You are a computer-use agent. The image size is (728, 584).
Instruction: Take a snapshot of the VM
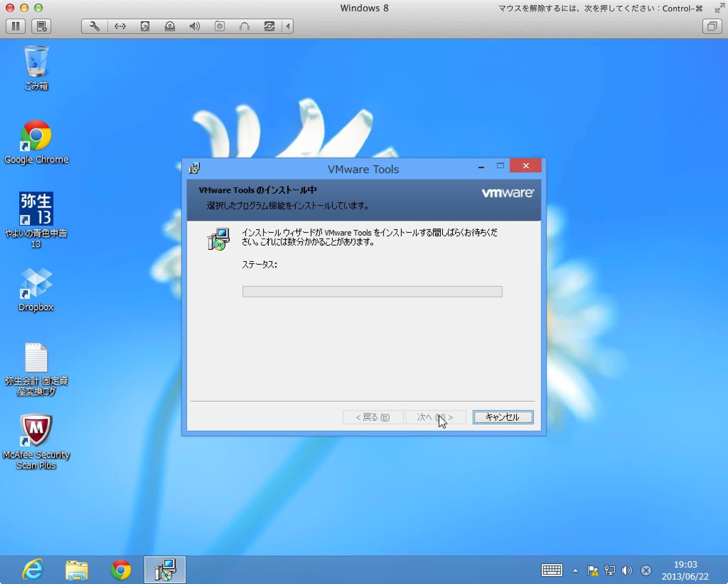[42, 26]
